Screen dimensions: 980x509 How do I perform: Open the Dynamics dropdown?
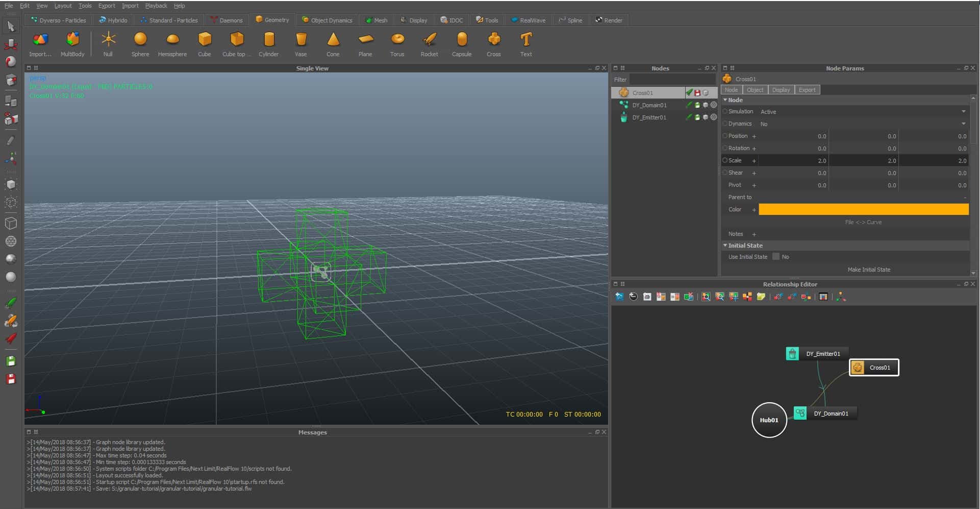click(x=862, y=124)
